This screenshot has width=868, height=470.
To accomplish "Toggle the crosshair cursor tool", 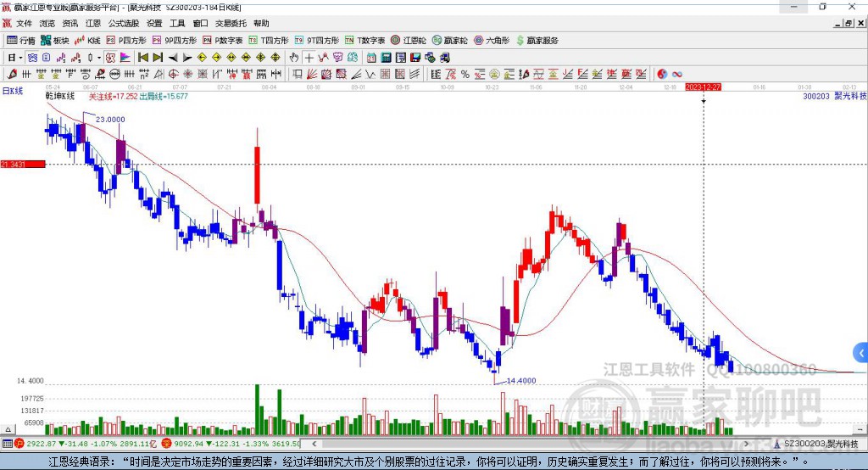I will (x=309, y=58).
